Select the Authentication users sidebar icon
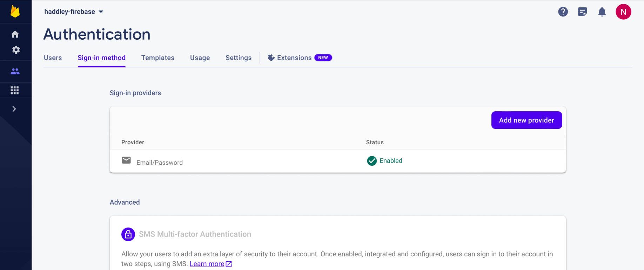 click(15, 71)
